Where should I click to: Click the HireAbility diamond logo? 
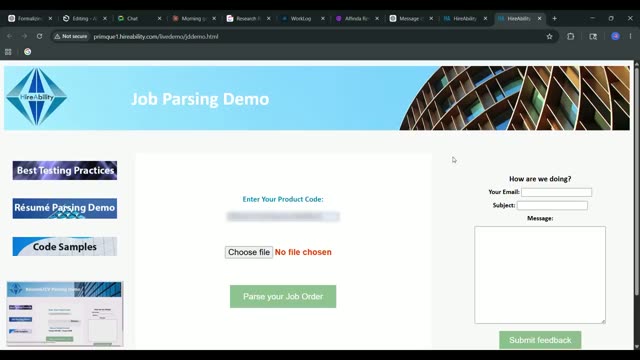pos(36,97)
